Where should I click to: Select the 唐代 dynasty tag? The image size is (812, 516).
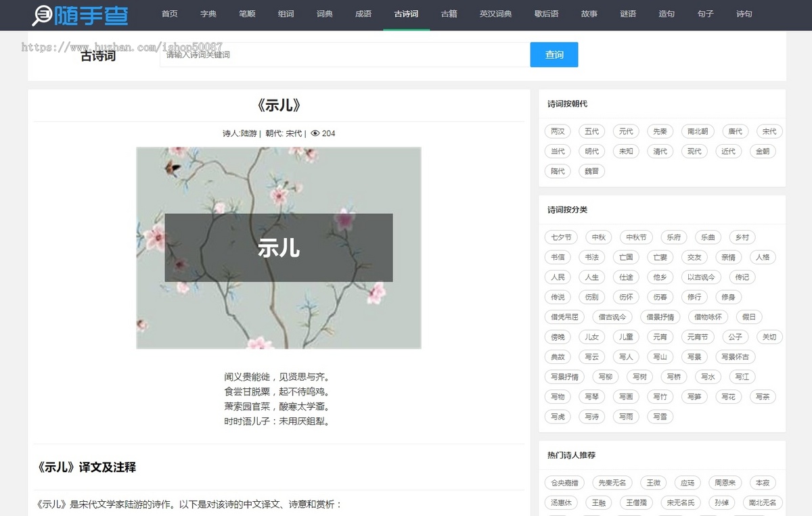(x=736, y=131)
